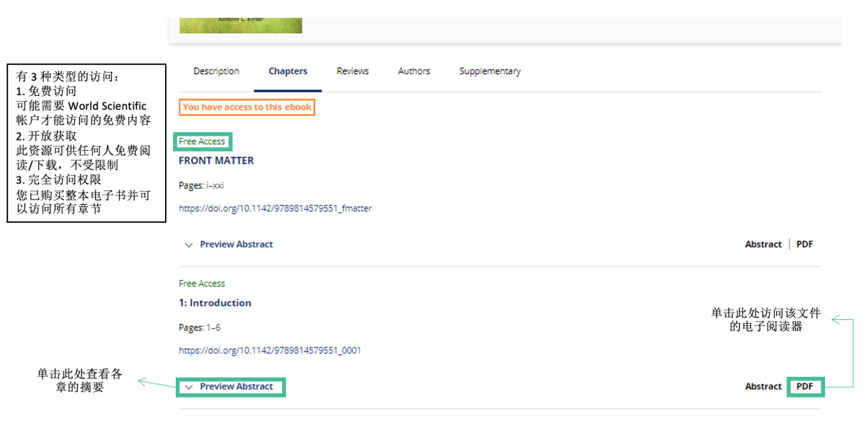The image size is (868, 431).
Task: Click the FRONT MATTER chapter title
Action: (x=216, y=160)
